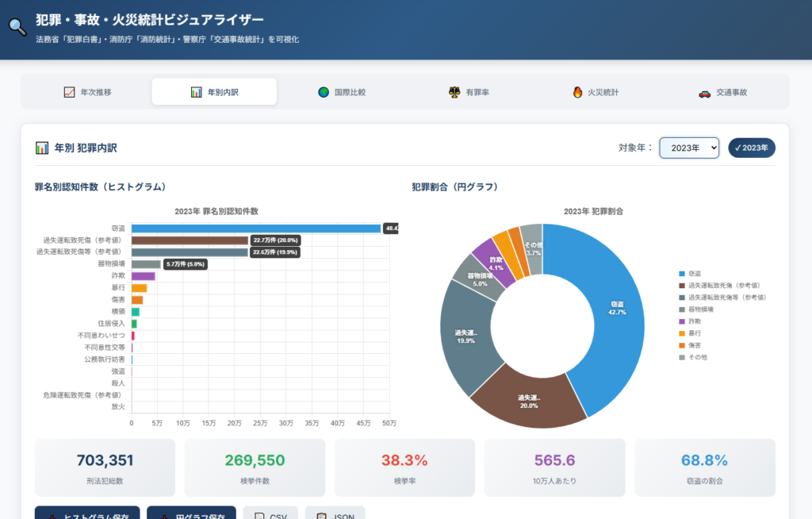Viewport: 812px width, 519px height.
Task: Click the scales icon for 有罪率
Action: coord(454,92)
